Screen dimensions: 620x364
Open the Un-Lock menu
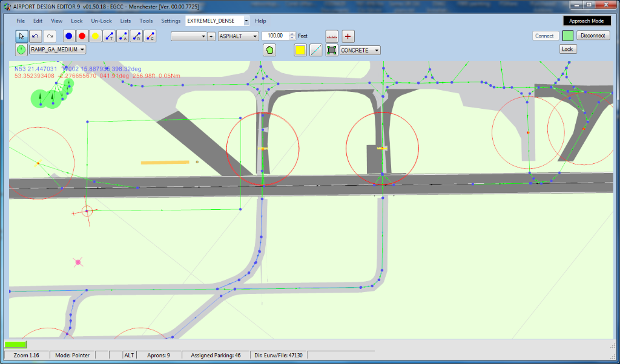click(x=102, y=21)
